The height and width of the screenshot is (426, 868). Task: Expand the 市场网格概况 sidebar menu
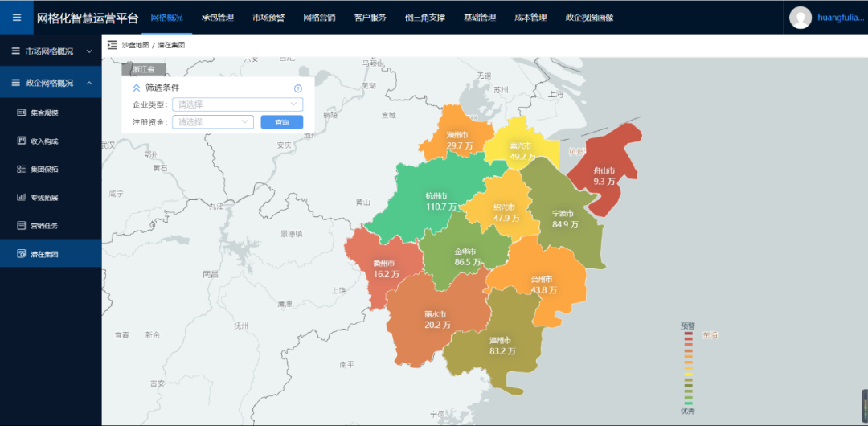tap(88, 51)
